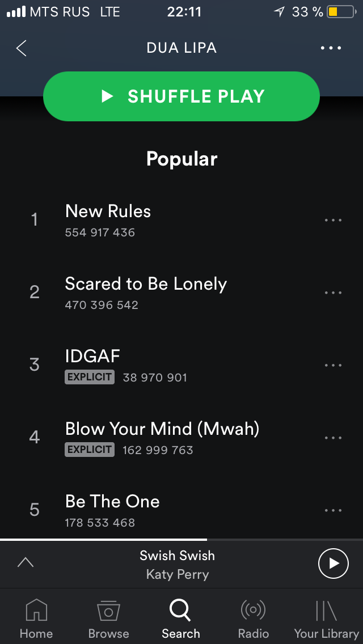Open more options for New Rules

tap(333, 220)
